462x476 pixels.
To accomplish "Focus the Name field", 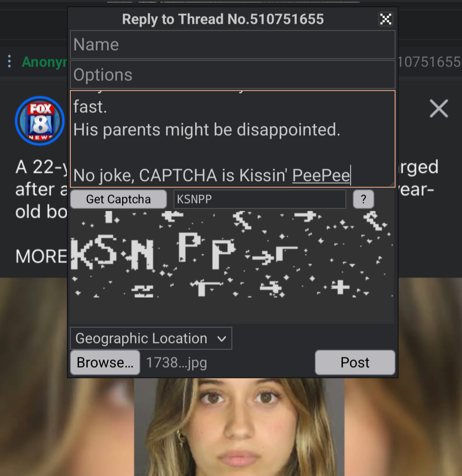I will tap(233, 44).
